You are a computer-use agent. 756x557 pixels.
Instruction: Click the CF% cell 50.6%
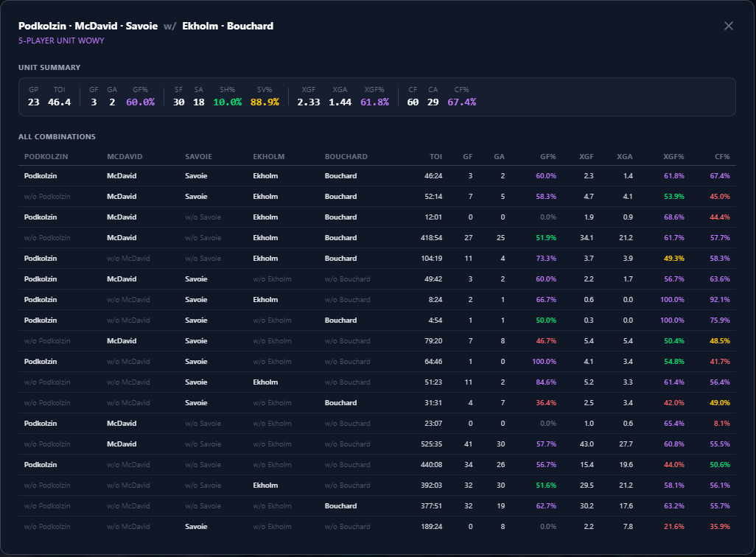tap(720, 465)
